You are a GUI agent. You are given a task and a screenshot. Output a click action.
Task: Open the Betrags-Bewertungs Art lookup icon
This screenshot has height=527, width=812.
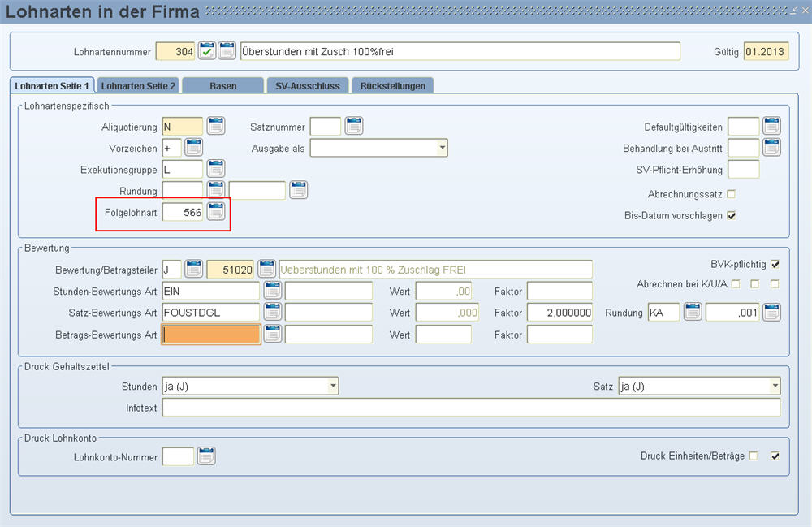(x=273, y=334)
